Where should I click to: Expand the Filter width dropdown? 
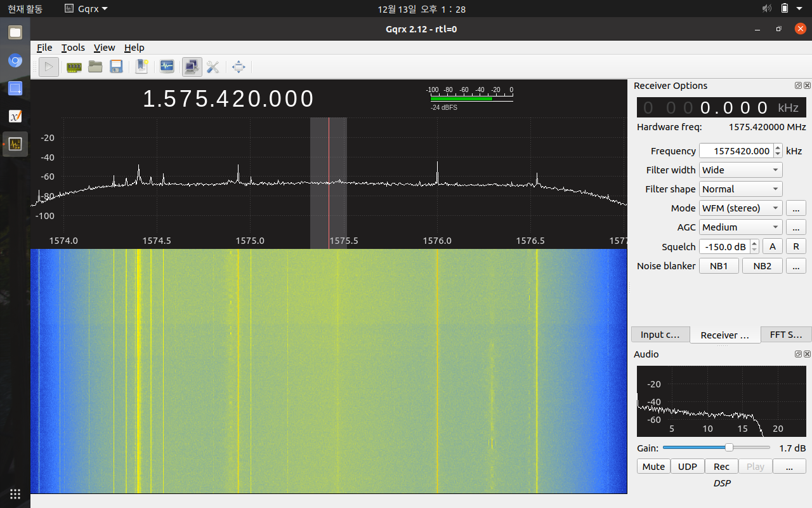tap(740, 170)
